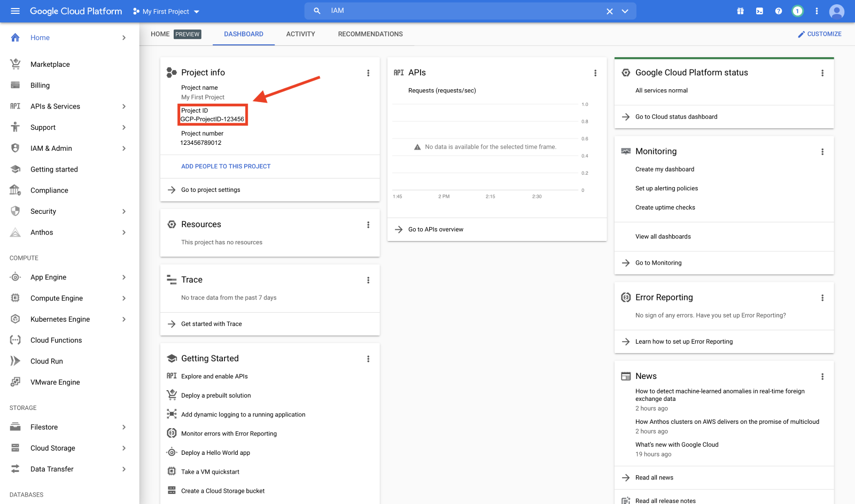
Task: Open Explore and enable APIs
Action: point(214,376)
